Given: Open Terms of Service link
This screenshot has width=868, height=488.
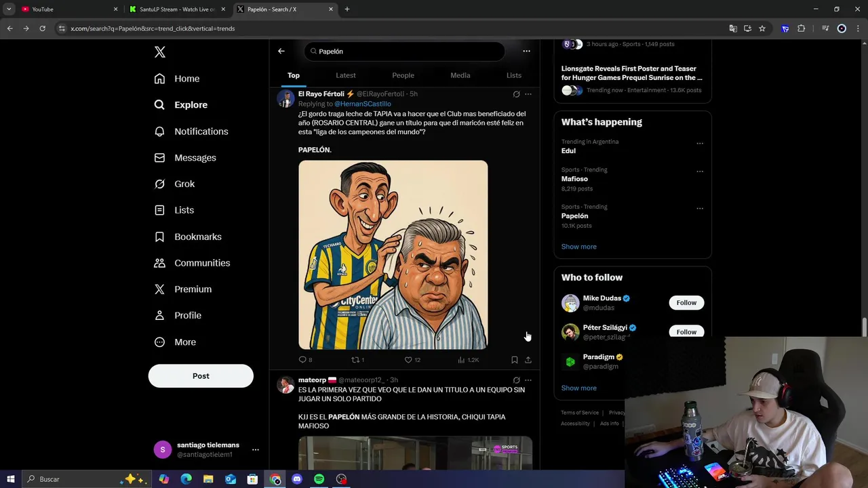Looking at the screenshot, I should pyautogui.click(x=580, y=413).
